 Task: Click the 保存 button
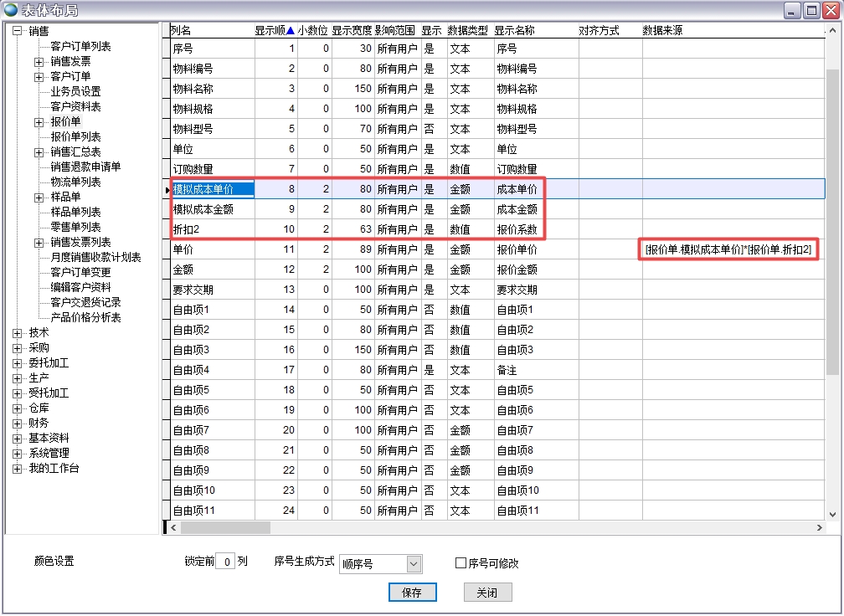click(x=412, y=593)
